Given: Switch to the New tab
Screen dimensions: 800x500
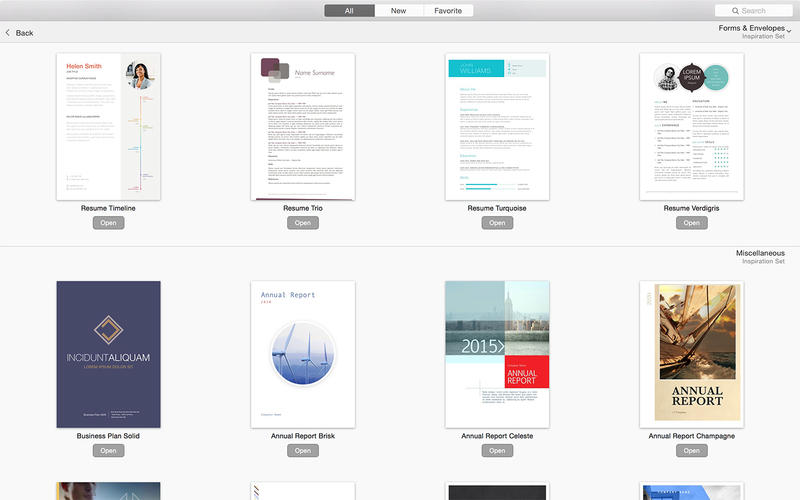Looking at the screenshot, I should pyautogui.click(x=398, y=11).
